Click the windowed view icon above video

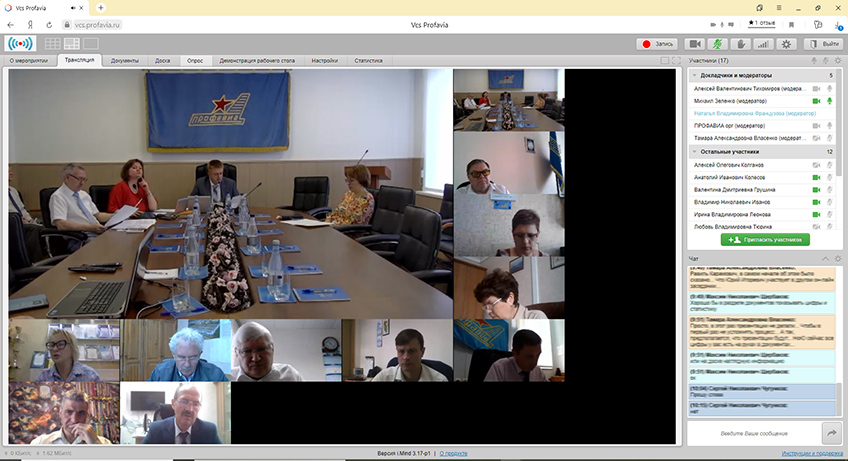click(665, 61)
